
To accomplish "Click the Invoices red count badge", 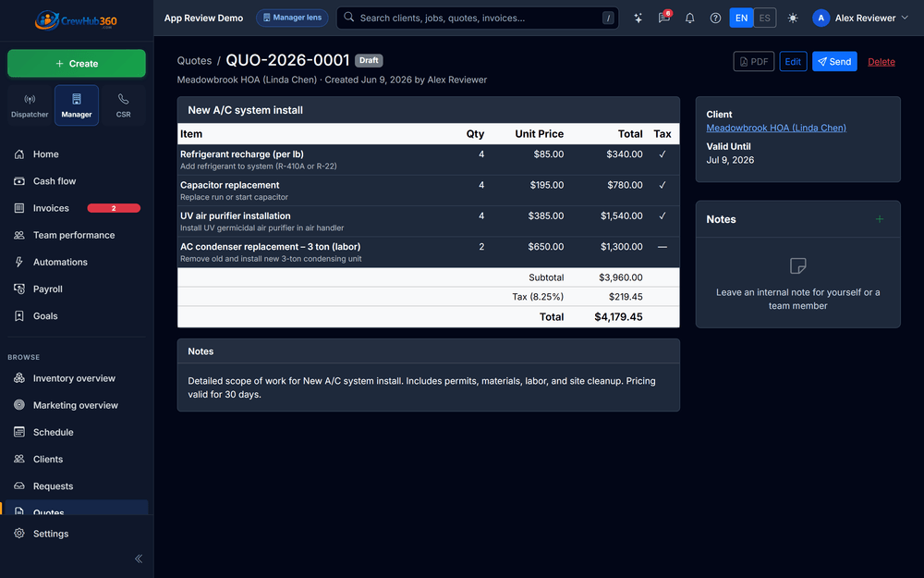I will pos(114,208).
